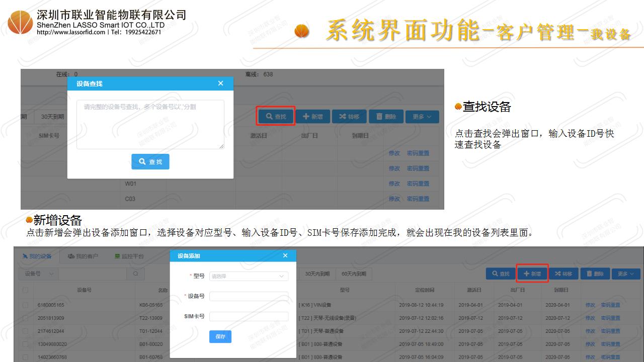Image resolution: width=644 pixels, height=362 pixels.
Task: Switch to the 我的客户 tab
Action: [83, 256]
